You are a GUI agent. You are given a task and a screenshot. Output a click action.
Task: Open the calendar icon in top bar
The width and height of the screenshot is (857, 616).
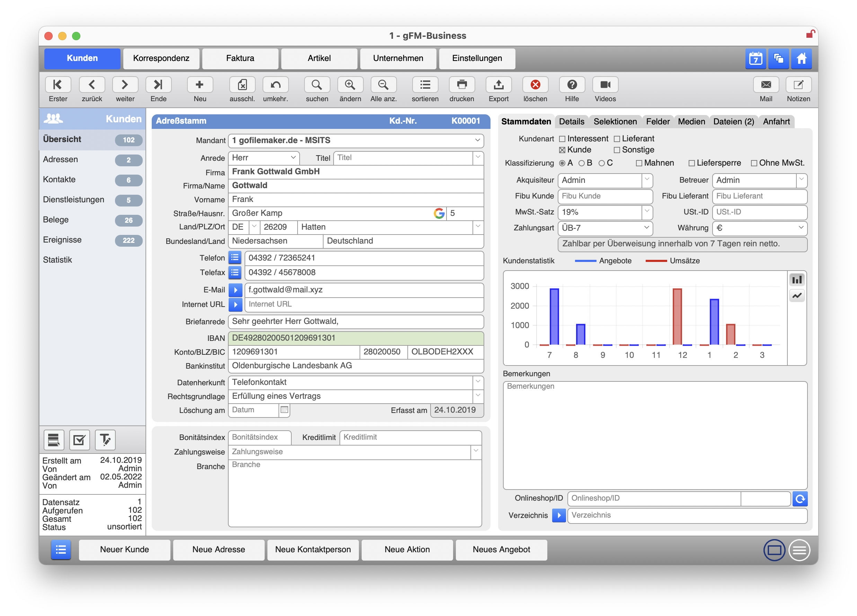[756, 59]
